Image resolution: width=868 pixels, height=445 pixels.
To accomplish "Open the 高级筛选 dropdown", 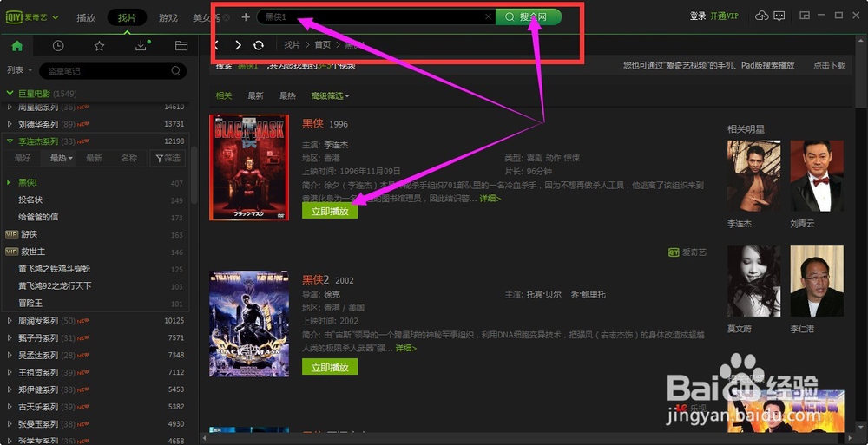I will (x=331, y=95).
